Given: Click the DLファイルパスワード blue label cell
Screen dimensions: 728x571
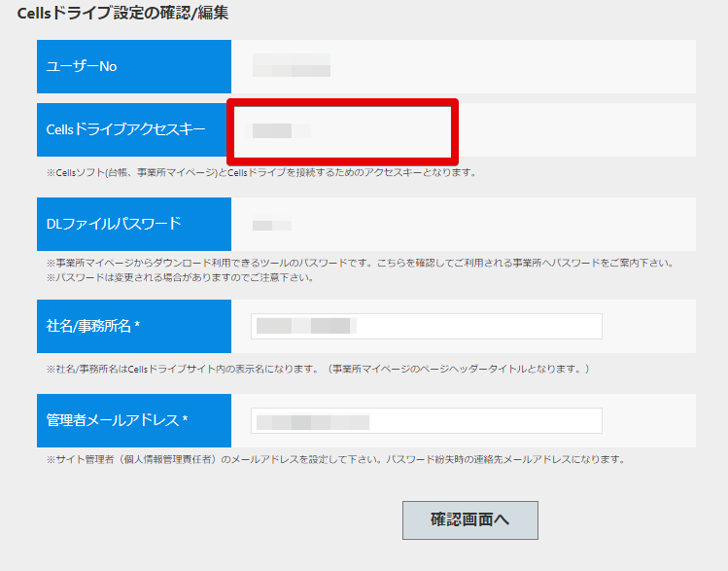Looking at the screenshot, I should coord(134,224).
